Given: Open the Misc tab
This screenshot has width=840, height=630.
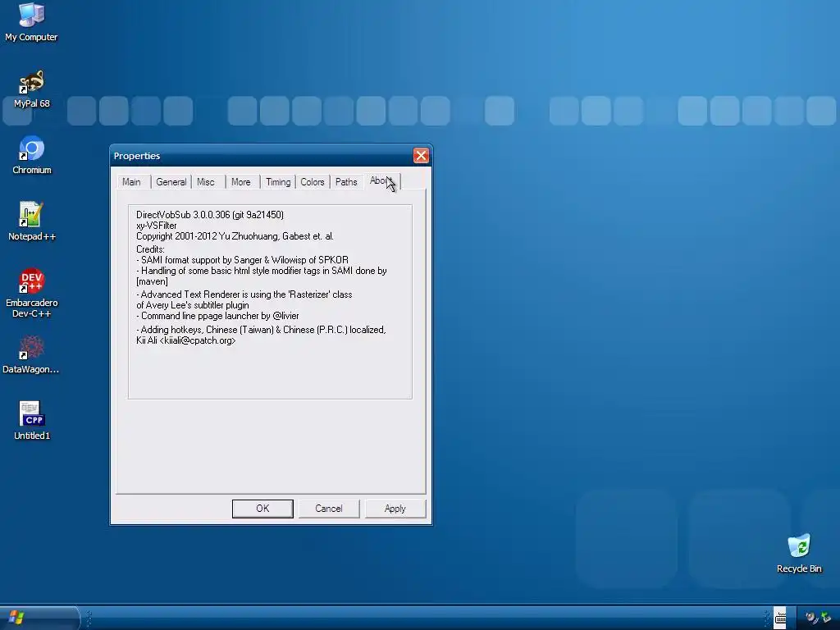Looking at the screenshot, I should tap(206, 182).
